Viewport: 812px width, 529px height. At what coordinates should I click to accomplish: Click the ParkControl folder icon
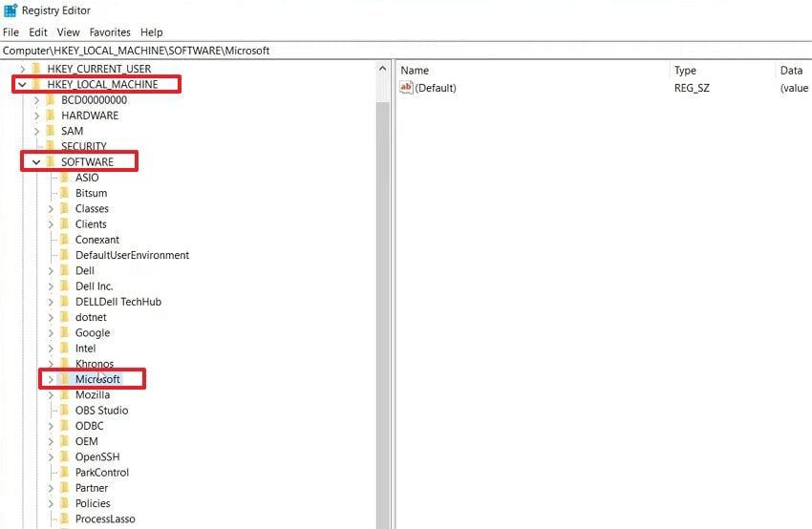(x=64, y=473)
